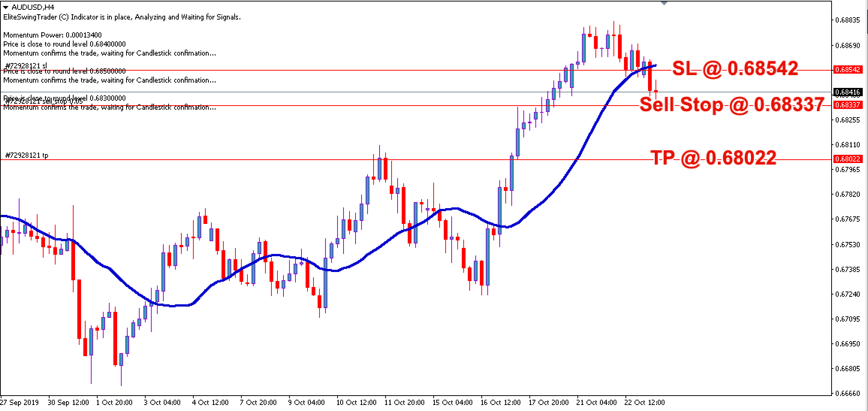Select the Sell Stop price tag 0.68337
This screenshot has width=868, height=411.
pyautogui.click(x=848, y=106)
